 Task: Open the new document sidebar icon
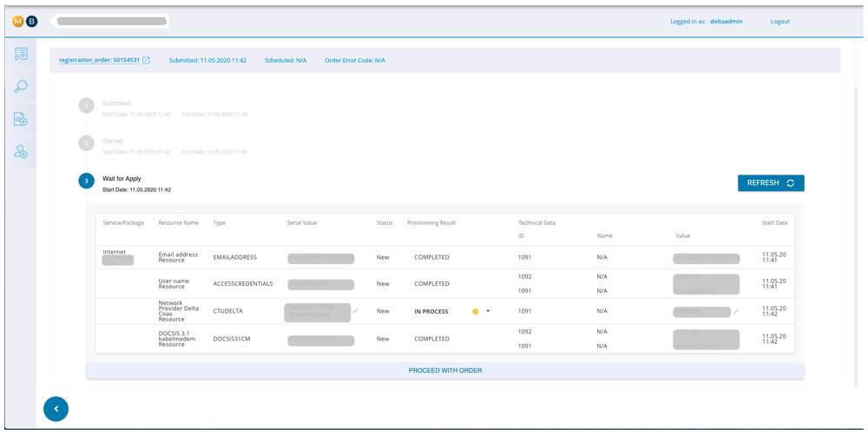(21, 119)
